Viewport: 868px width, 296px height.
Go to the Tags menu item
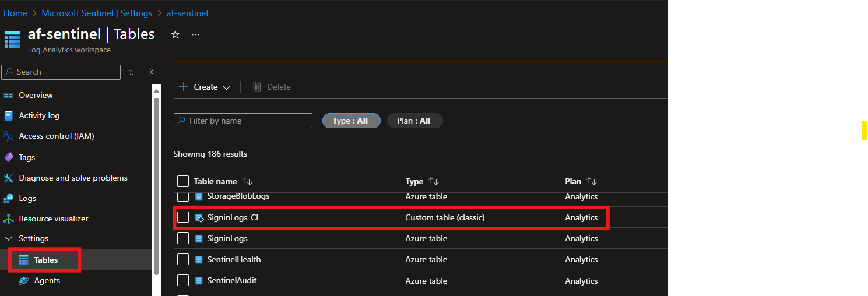click(27, 157)
